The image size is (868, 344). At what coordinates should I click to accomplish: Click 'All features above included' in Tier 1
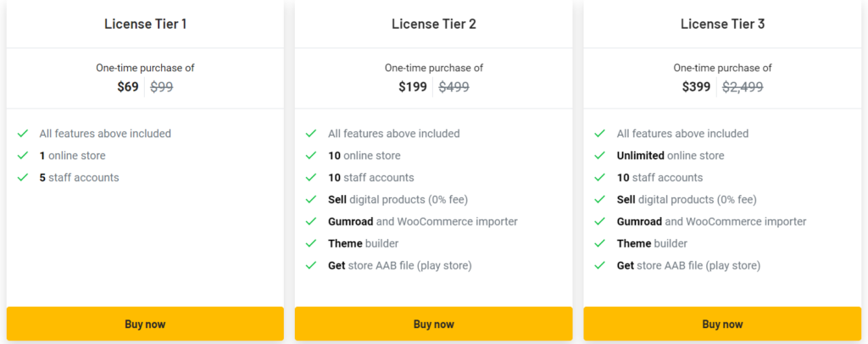(105, 134)
